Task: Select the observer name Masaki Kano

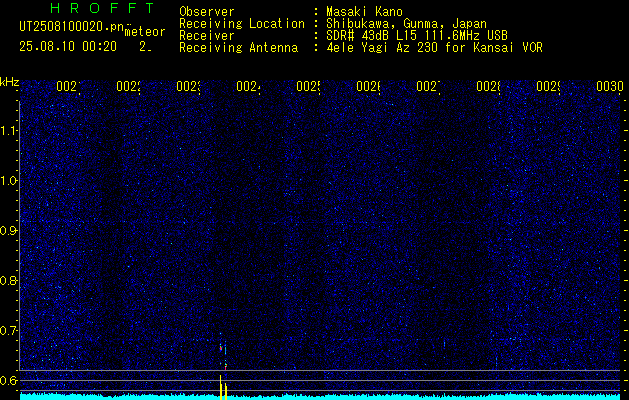Action: [x=364, y=12]
